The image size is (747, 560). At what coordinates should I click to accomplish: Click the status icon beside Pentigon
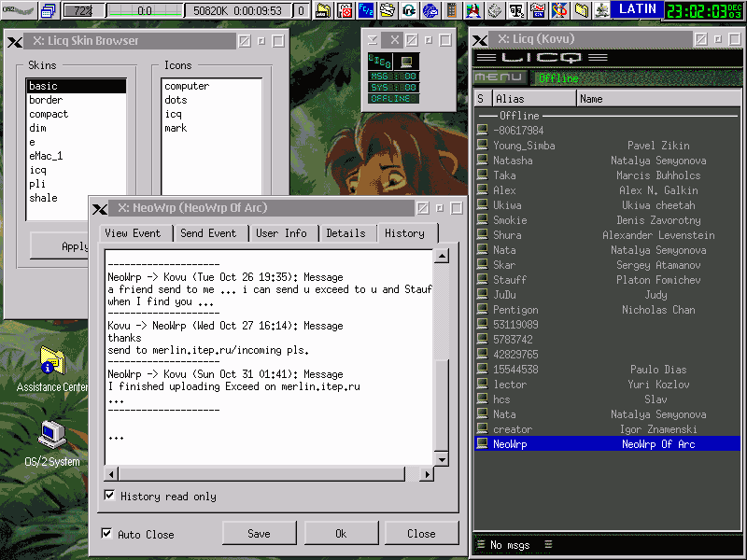pyautogui.click(x=482, y=309)
